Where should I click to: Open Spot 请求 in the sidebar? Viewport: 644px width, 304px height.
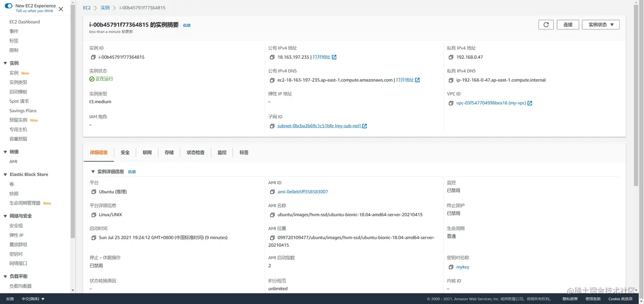point(19,101)
